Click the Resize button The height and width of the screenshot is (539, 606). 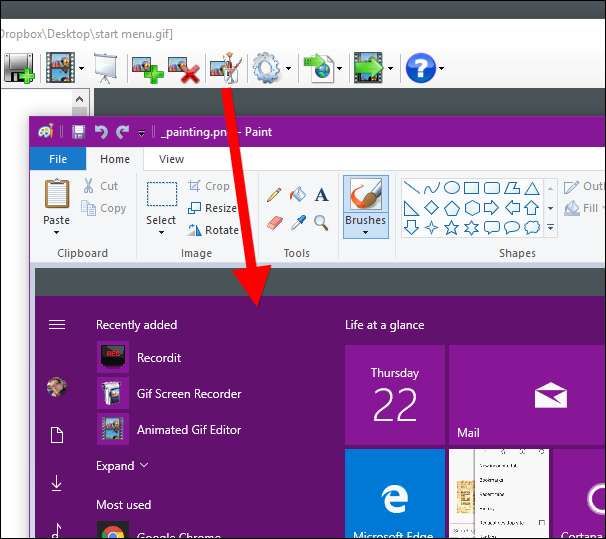point(214,208)
